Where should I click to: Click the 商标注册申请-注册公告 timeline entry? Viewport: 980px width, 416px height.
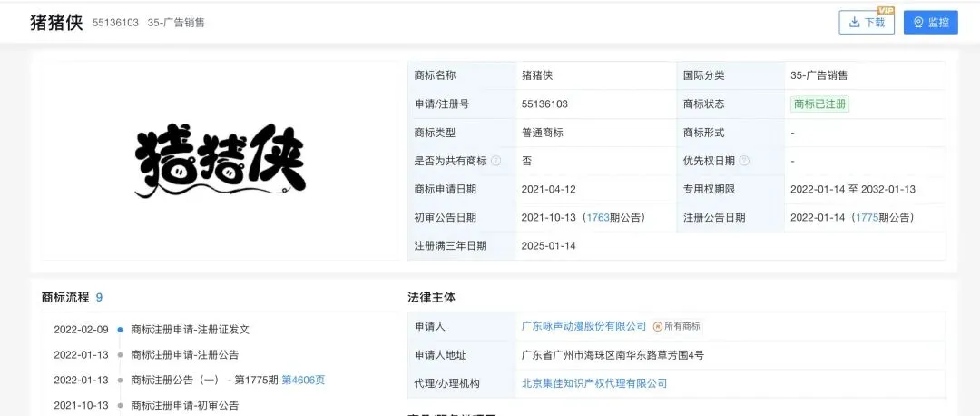pos(184,355)
